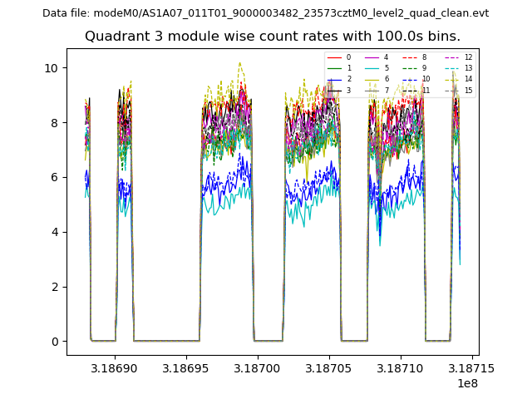Click the dashed yellow legend line for module 14
The image size is (532, 399).
pos(452,79)
